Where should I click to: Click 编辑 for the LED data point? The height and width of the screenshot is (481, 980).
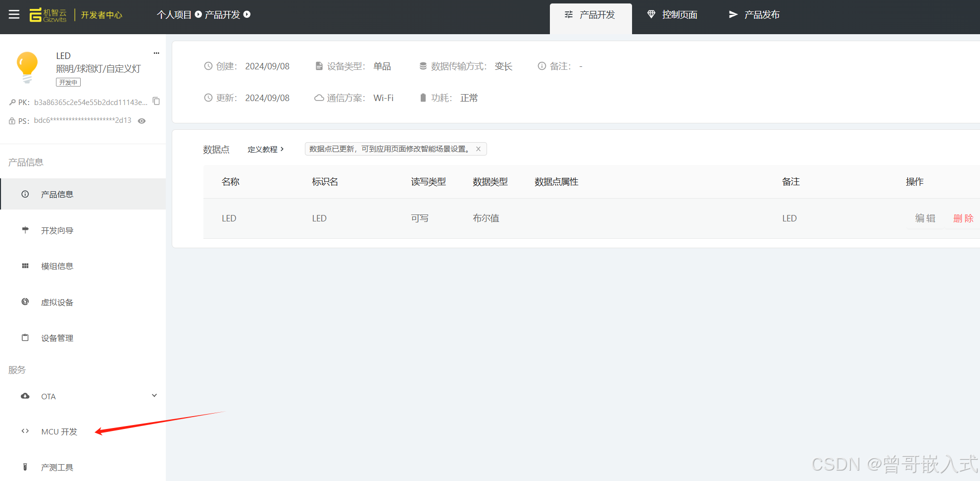pos(925,218)
